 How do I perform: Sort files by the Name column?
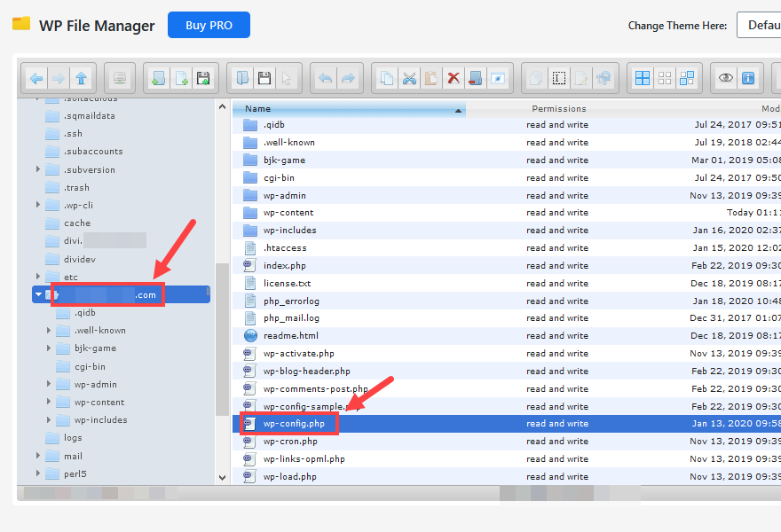point(259,108)
